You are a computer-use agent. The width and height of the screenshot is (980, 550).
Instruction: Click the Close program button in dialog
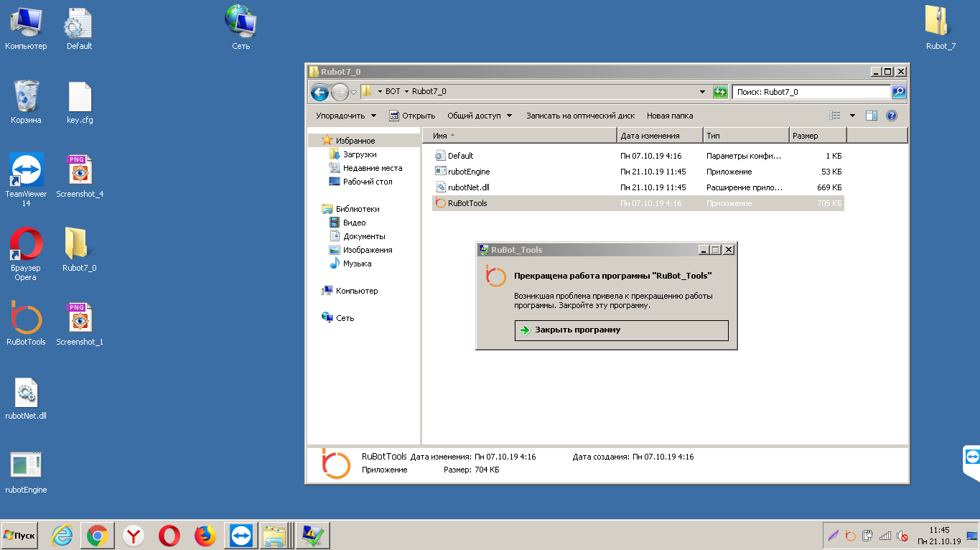point(621,330)
